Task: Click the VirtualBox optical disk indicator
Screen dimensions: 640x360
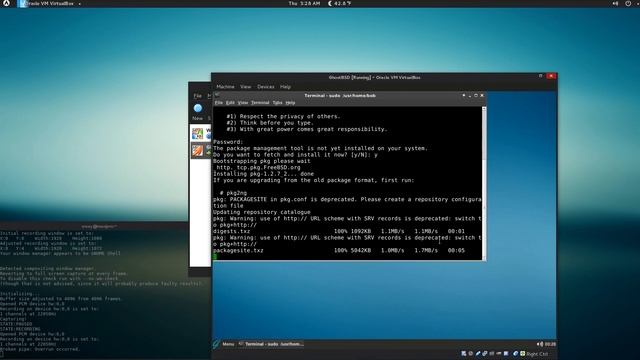Action: pos(470,353)
